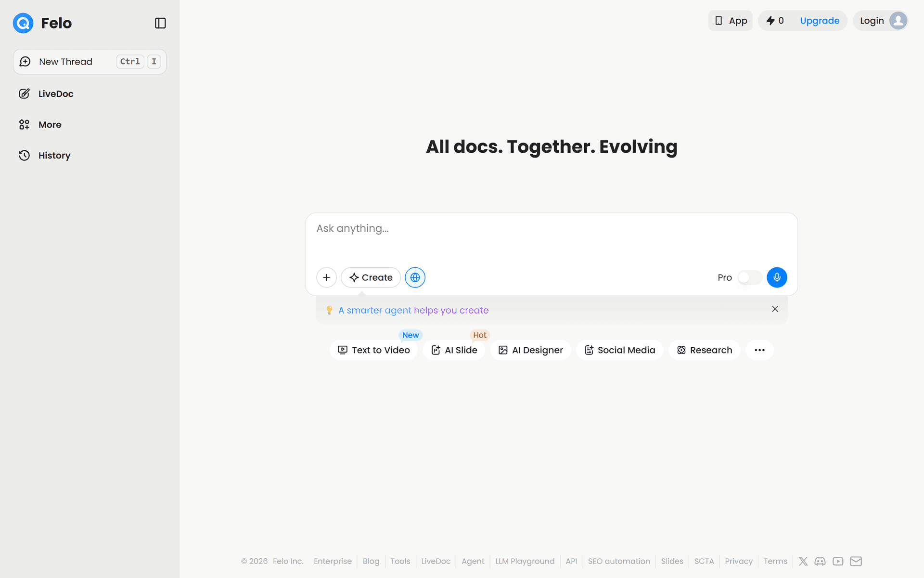Open the SEO automation footer link
The height and width of the screenshot is (578, 924).
(619, 561)
